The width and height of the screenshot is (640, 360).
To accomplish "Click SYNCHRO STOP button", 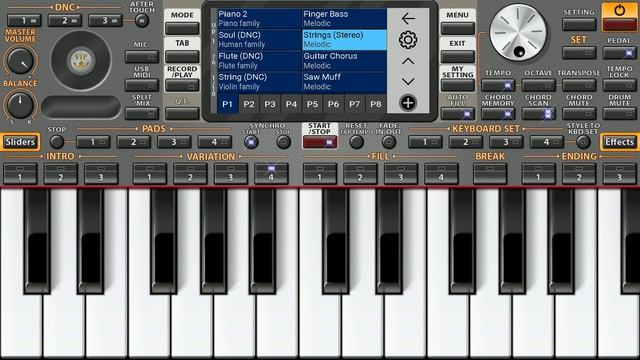I will 283,142.
